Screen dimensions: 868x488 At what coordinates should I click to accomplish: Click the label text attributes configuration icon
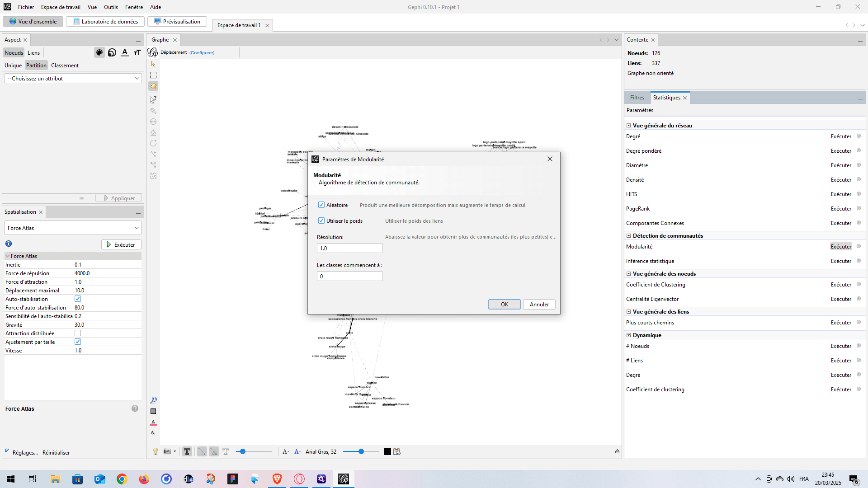[x=397, y=451]
